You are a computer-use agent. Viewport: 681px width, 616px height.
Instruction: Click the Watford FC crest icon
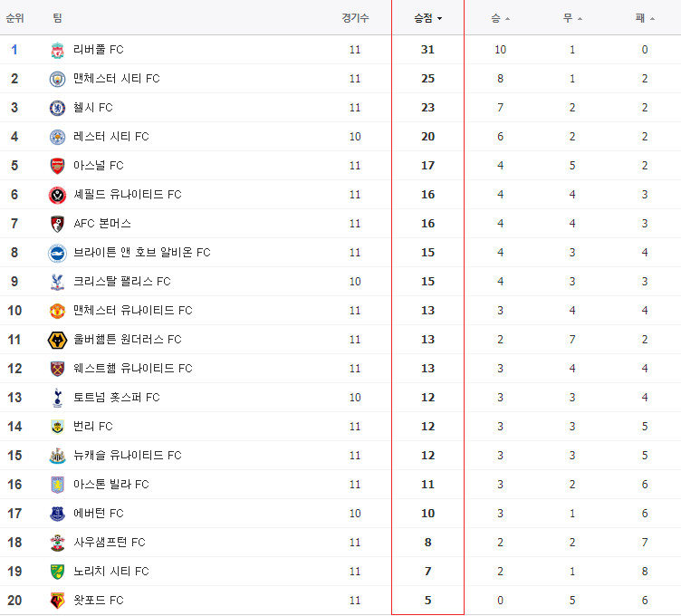(x=57, y=601)
